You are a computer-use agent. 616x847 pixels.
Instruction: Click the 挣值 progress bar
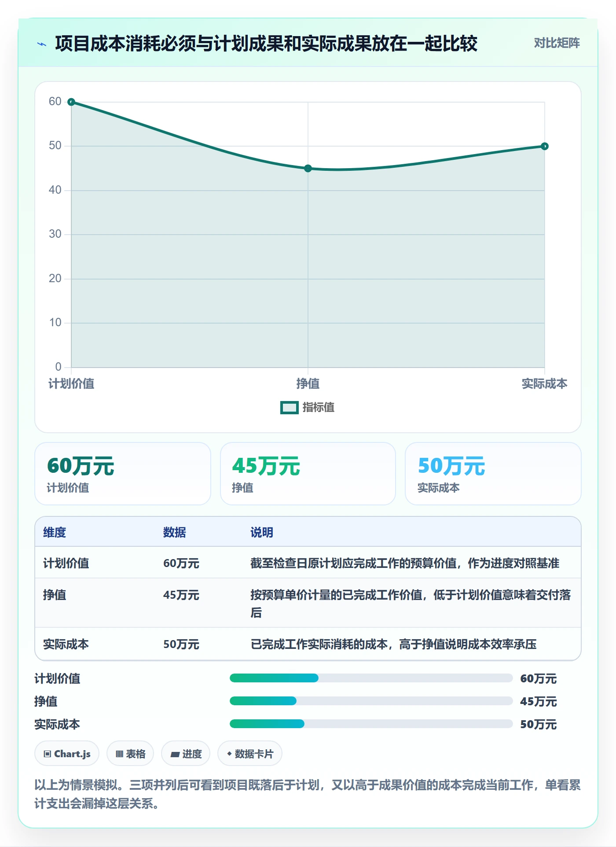(x=371, y=701)
